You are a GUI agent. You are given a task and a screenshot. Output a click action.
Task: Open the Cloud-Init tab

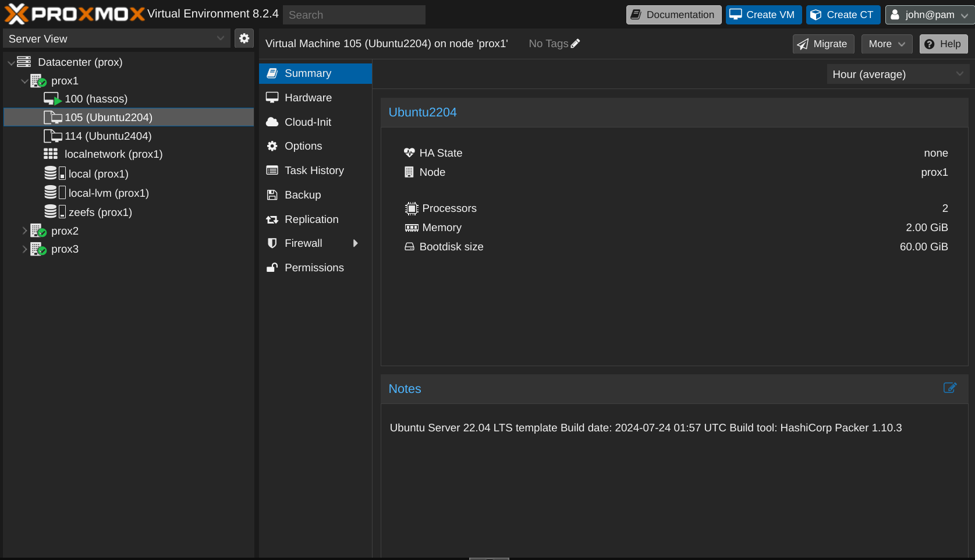[x=315, y=122]
